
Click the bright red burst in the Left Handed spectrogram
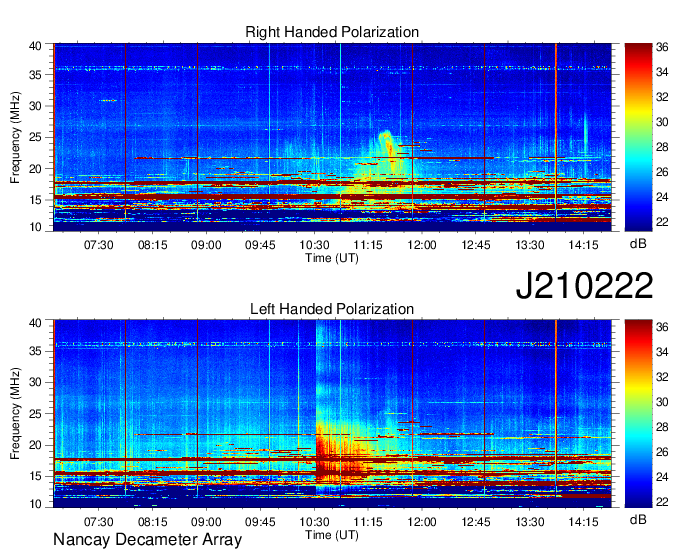343,453
